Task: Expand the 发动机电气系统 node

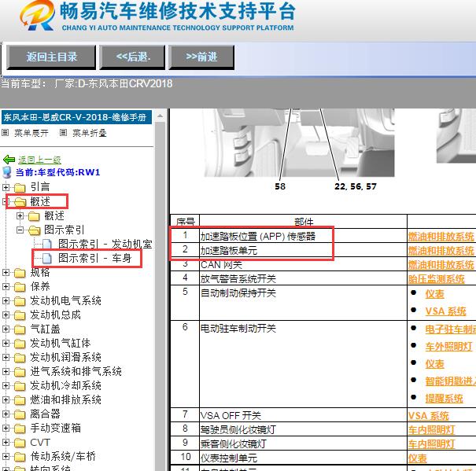Action: pyautogui.click(x=6, y=300)
